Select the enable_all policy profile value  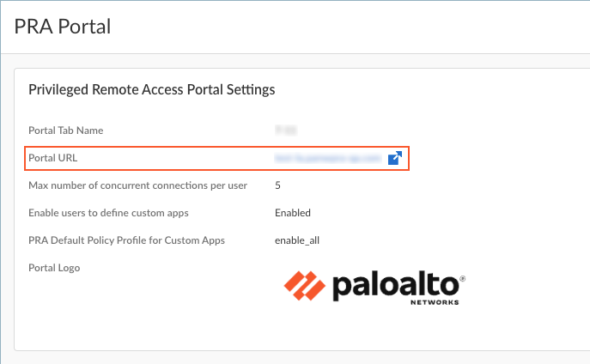point(297,240)
